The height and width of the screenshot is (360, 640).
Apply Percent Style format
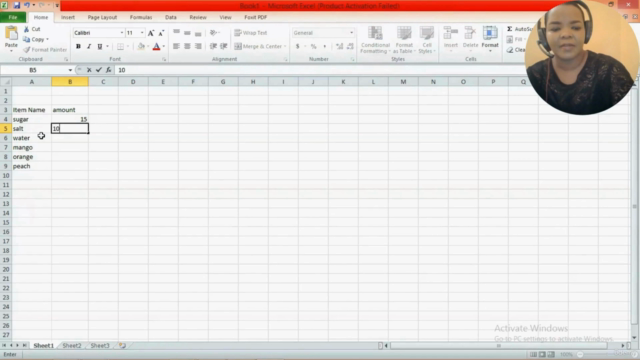pyautogui.click(x=313, y=47)
